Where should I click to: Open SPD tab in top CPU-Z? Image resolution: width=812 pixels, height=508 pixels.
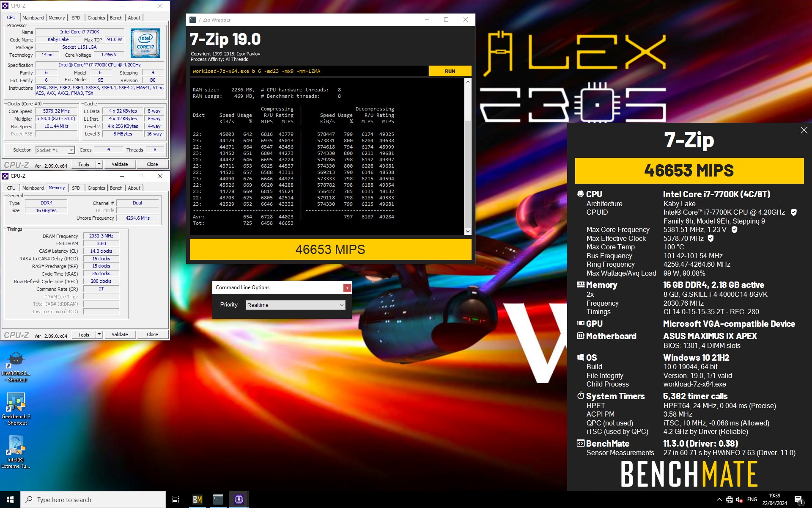click(x=76, y=18)
